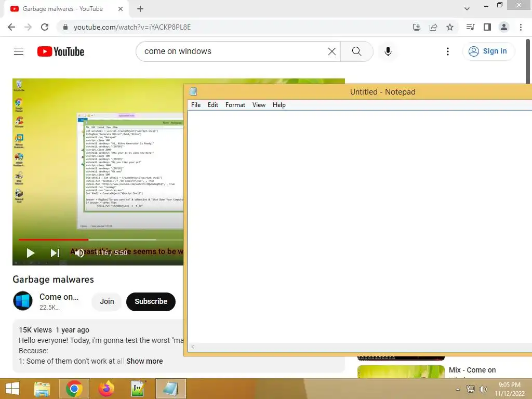Open Chrome three-dot menu
The image size is (532, 399).
pyautogui.click(x=521, y=27)
